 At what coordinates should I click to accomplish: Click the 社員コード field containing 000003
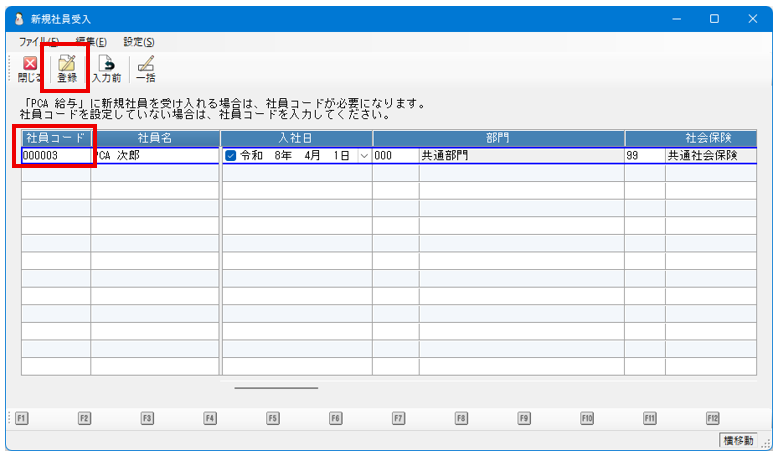tap(56, 156)
